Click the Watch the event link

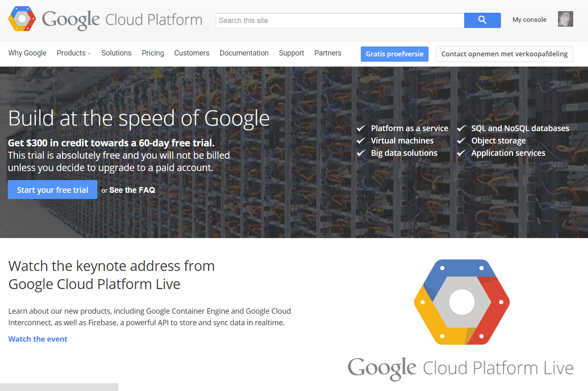[38, 339]
